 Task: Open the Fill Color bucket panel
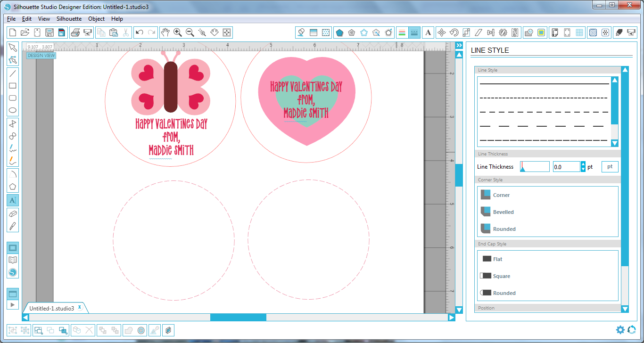301,33
